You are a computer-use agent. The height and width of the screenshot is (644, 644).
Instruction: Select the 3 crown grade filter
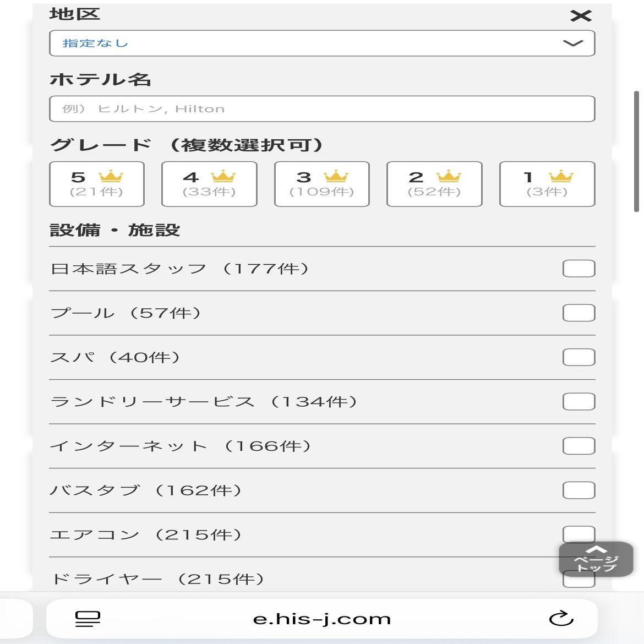coord(322,184)
